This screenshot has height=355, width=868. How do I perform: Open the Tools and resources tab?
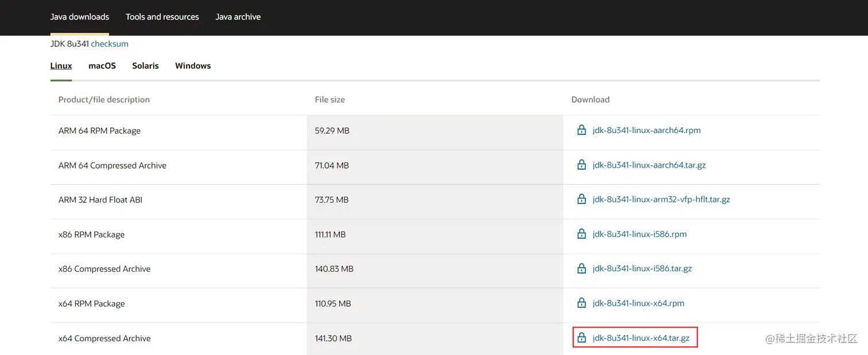162,17
